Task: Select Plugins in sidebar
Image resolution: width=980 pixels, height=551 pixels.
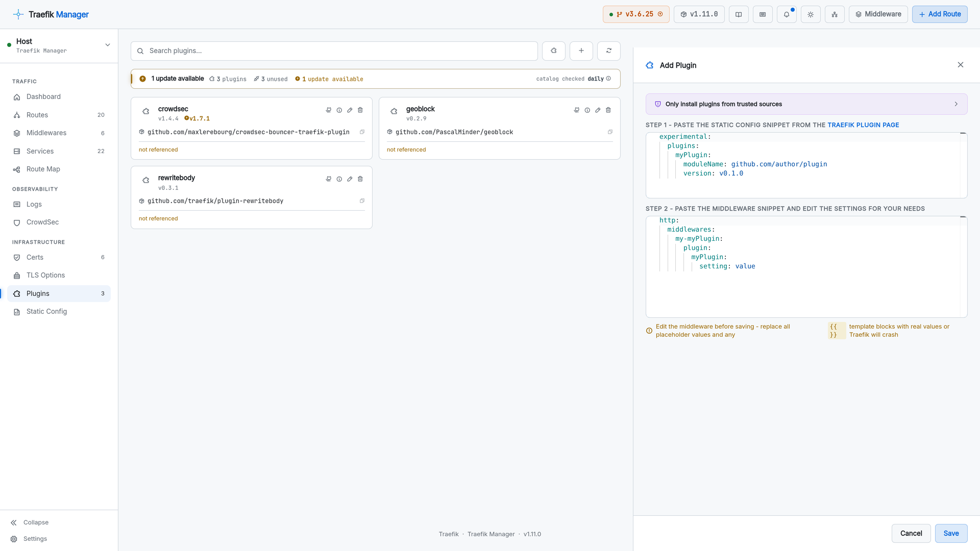Action: [59, 294]
